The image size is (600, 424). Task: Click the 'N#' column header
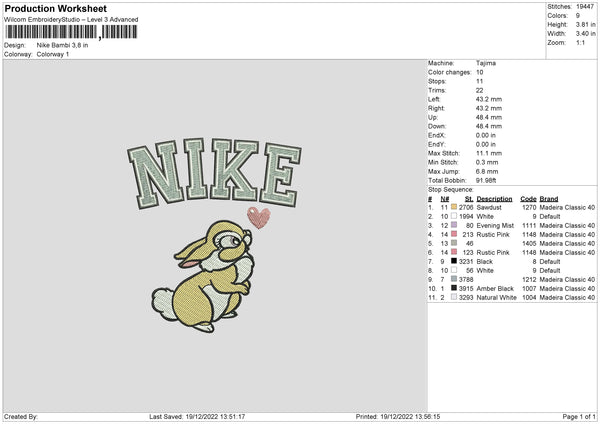pos(445,199)
